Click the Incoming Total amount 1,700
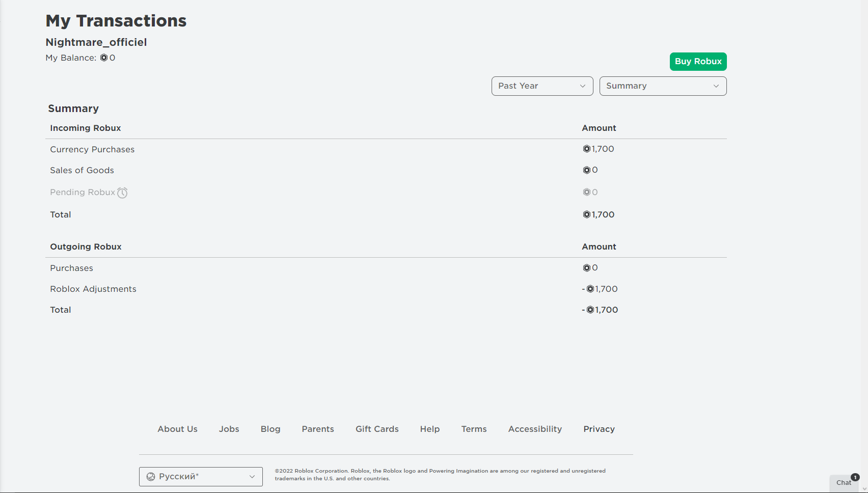 pyautogui.click(x=603, y=215)
